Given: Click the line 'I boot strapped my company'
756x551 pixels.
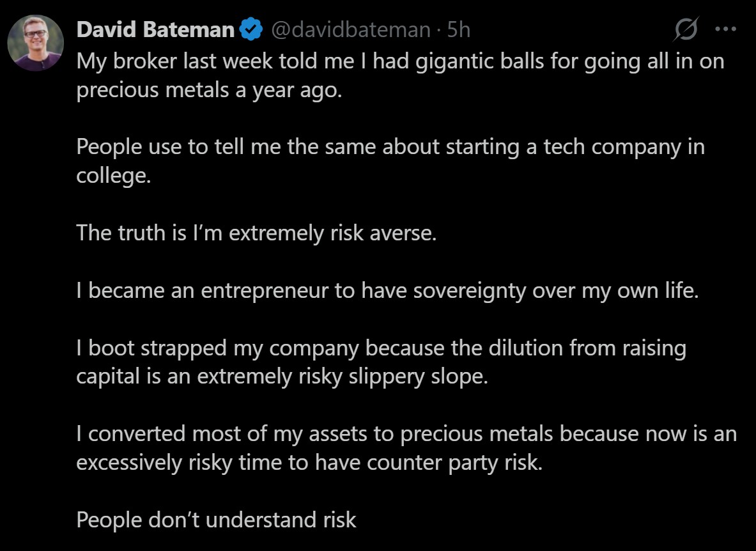Looking at the screenshot, I should pos(381,348).
